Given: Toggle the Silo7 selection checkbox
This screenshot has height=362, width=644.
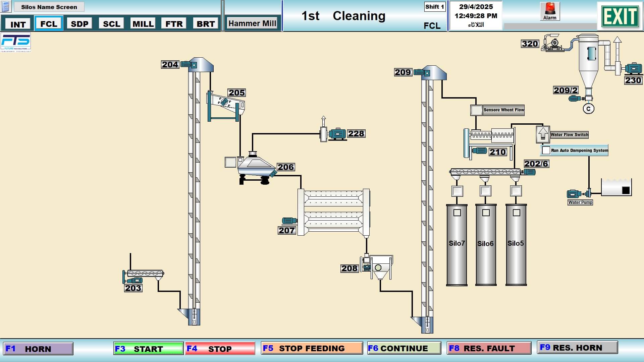Looking at the screenshot, I should (x=457, y=213).
